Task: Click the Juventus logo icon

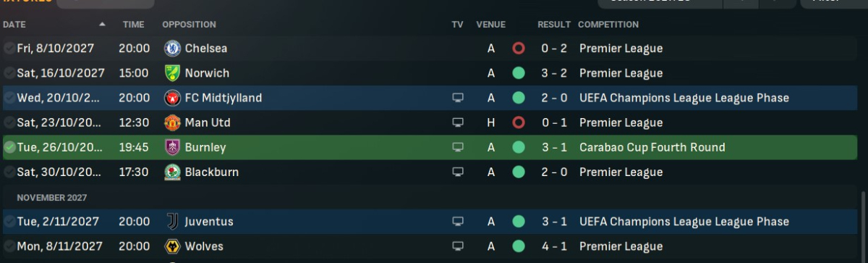Action: pos(172,222)
